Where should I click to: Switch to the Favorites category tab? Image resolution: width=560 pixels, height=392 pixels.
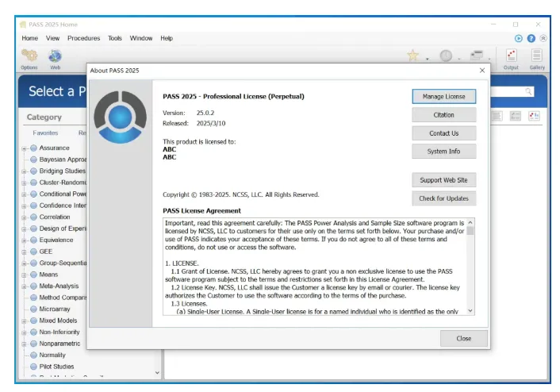45,133
